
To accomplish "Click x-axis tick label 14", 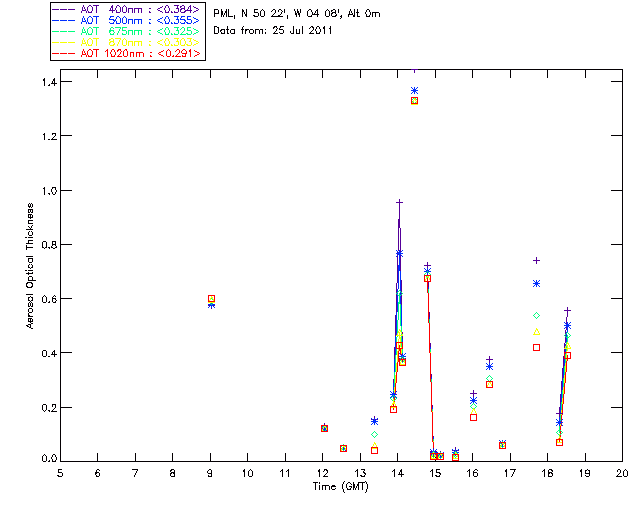I will (398, 473).
